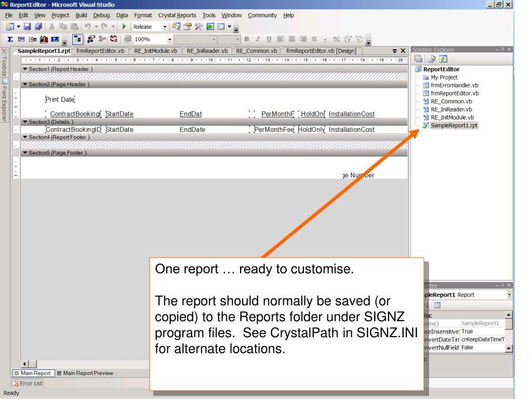Image resolution: width=532 pixels, height=399 pixels.
Task: Click the increase decimals icon
Action: coord(348,39)
